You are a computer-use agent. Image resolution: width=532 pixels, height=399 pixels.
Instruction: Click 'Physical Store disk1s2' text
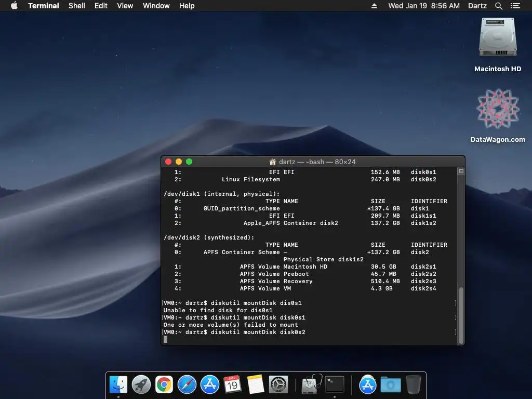[323, 259]
